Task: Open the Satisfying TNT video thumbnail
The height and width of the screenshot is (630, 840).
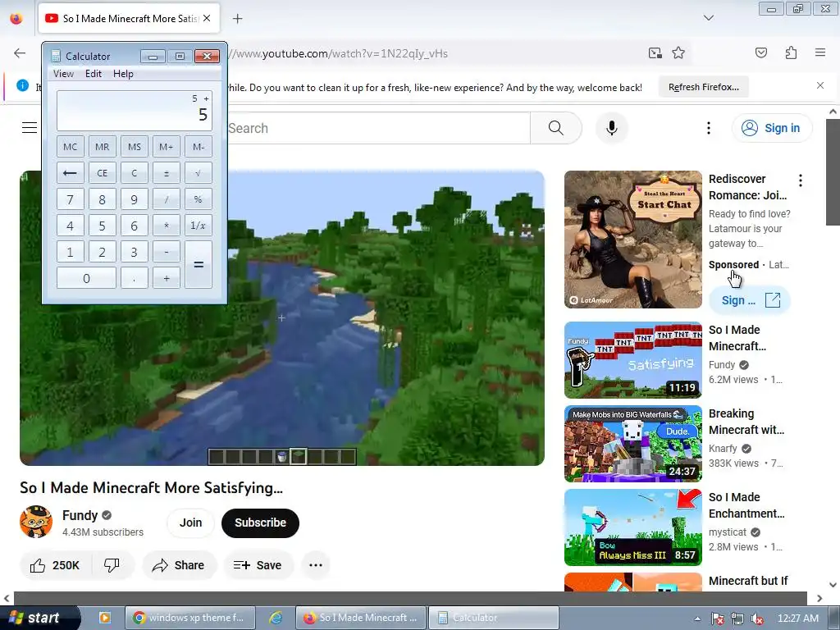Action: [x=632, y=360]
